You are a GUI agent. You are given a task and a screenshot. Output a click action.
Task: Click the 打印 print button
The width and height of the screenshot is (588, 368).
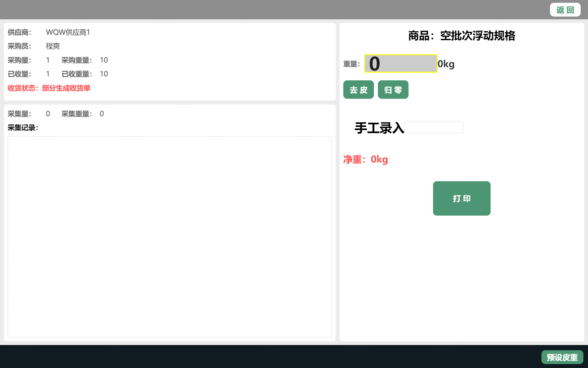click(462, 198)
